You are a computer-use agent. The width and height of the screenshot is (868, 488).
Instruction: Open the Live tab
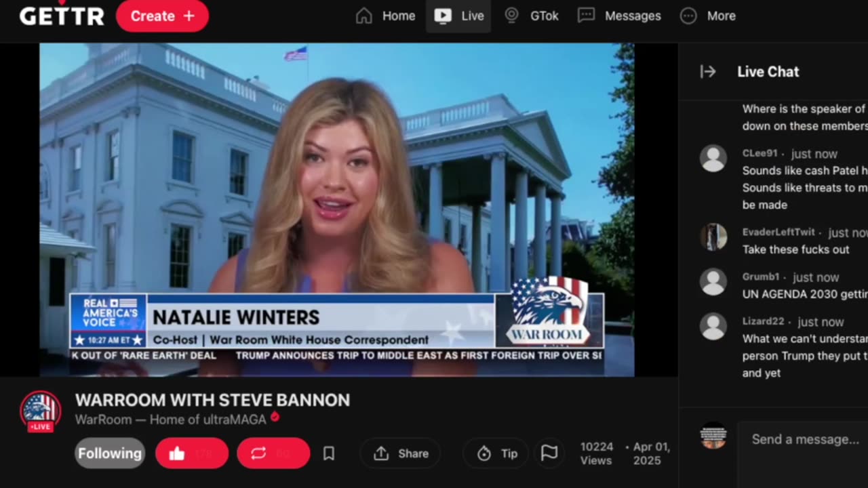click(458, 16)
